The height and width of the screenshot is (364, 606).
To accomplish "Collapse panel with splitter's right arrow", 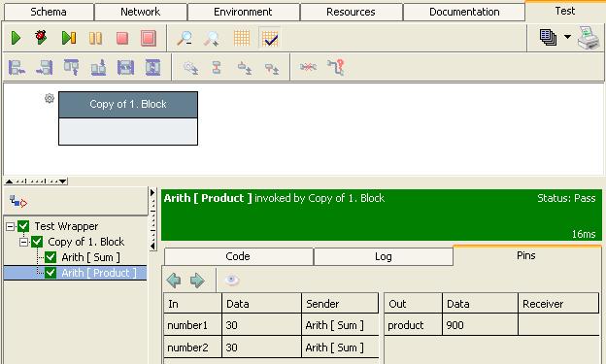I will [152, 192].
